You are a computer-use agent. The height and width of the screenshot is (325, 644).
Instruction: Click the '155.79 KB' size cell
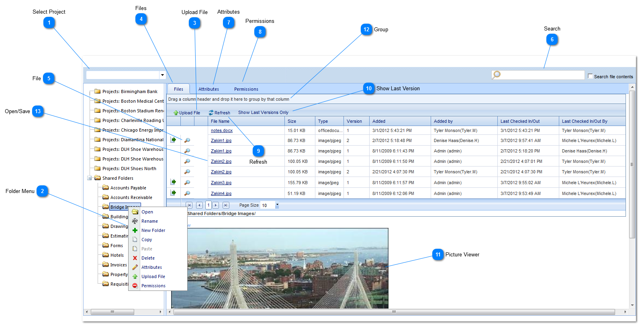pos(297,183)
